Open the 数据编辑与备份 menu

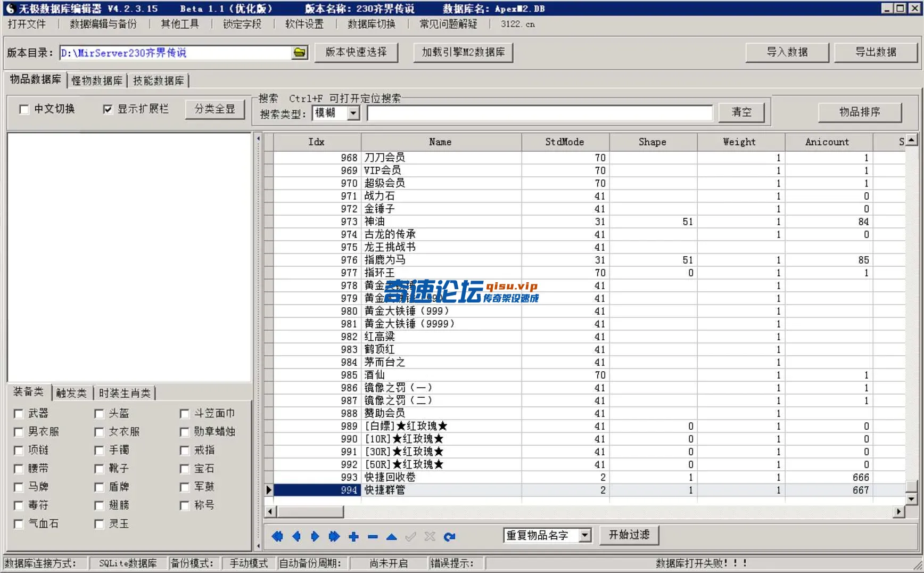[x=103, y=24]
